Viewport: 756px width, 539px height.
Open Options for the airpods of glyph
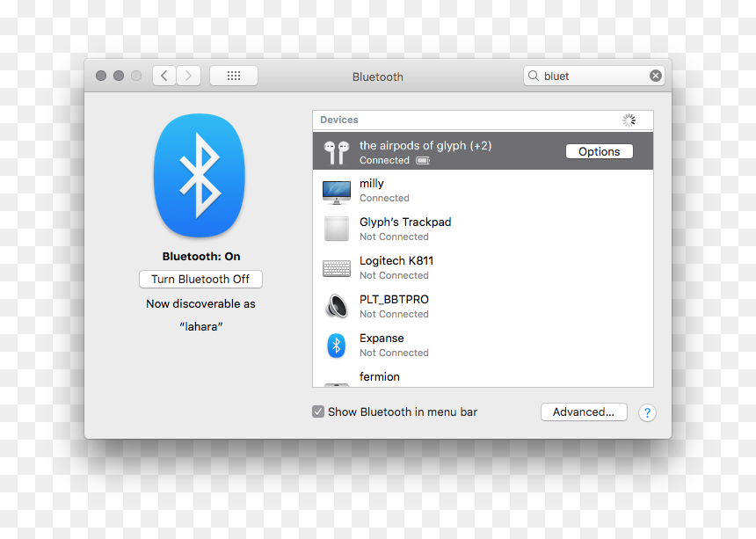(599, 151)
